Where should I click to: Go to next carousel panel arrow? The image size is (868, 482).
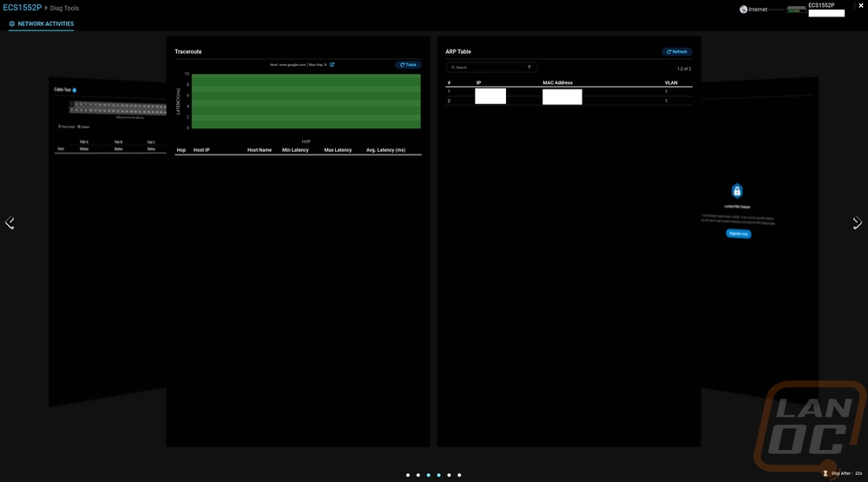click(x=858, y=223)
